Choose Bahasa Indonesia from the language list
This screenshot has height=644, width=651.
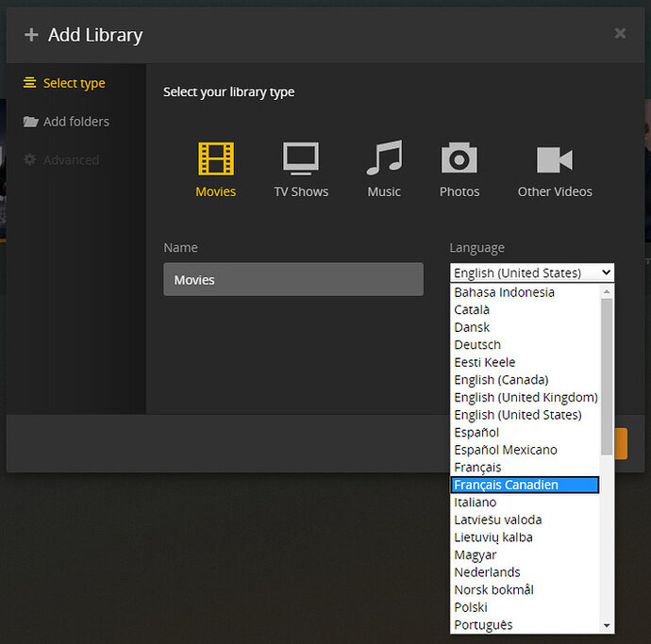tap(525, 292)
